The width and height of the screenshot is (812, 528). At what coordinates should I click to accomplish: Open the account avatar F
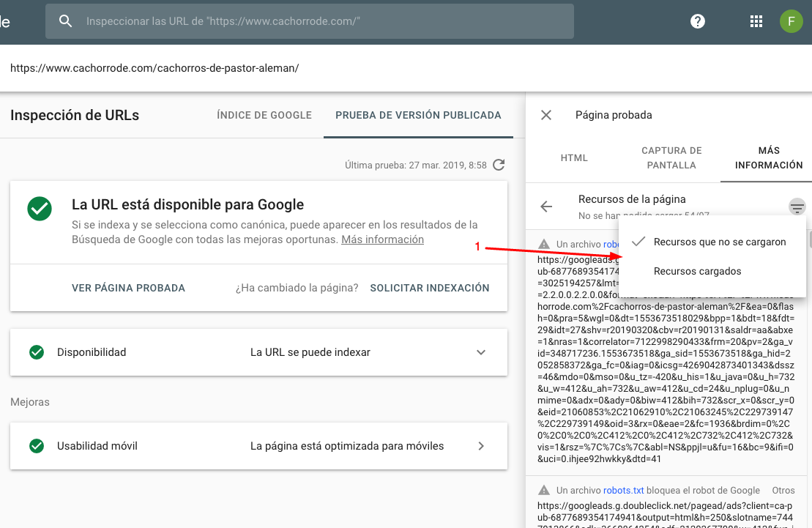click(x=791, y=21)
